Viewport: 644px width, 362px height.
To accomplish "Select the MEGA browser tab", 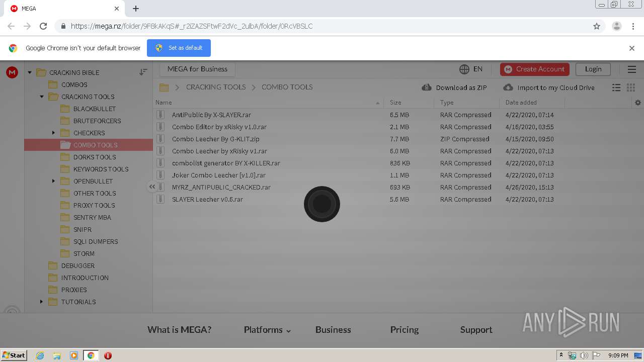I will [64, 9].
